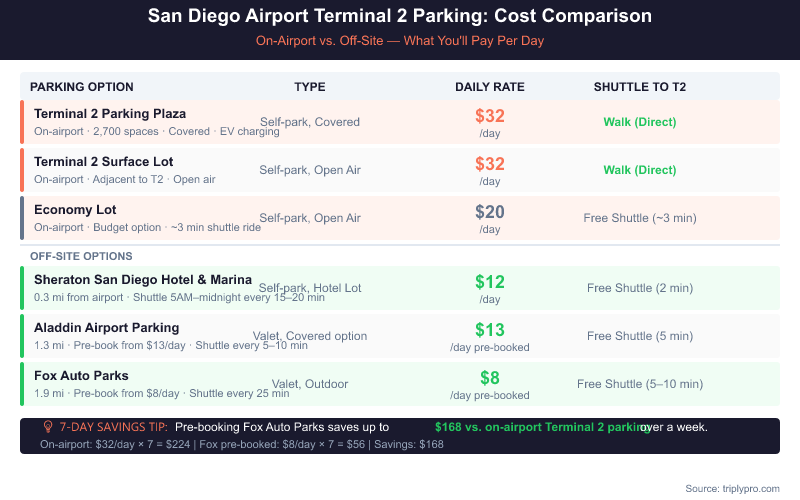The image size is (800, 500).
Task: Click Free Shuttle (~3 min) for Economy Lot
Action: click(640, 218)
